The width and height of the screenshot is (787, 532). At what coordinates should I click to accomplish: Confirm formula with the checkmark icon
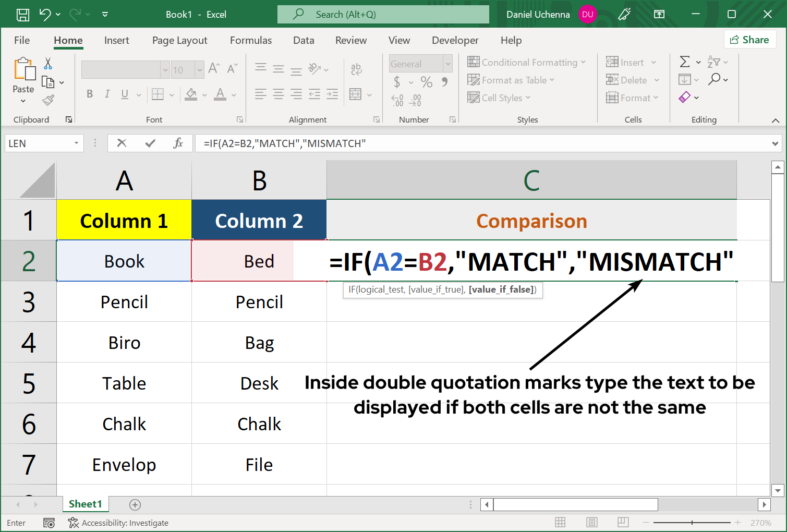pos(150,143)
